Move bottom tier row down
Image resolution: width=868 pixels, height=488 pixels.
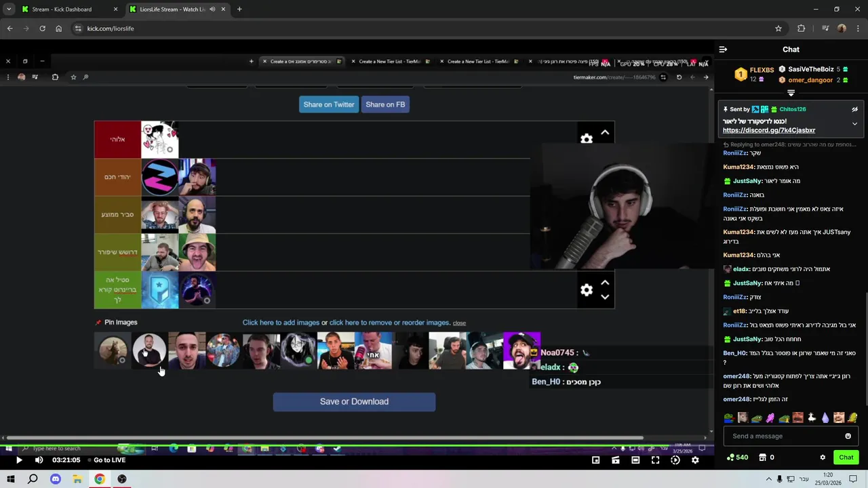(605, 297)
